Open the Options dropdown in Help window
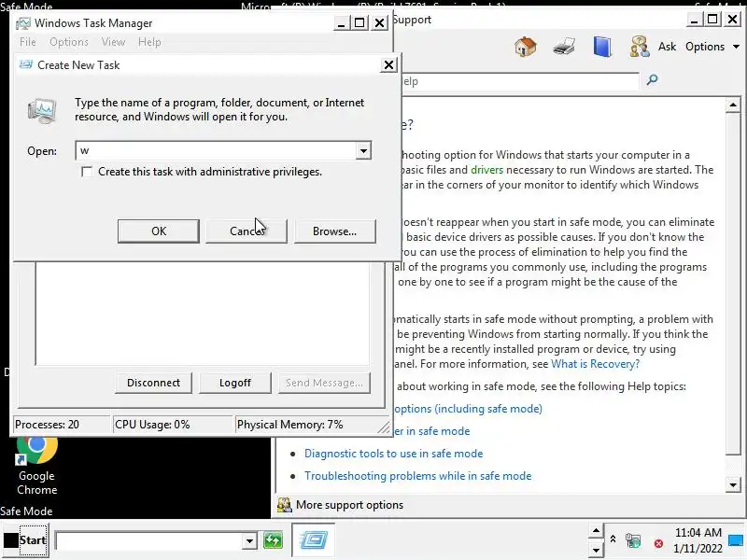The width and height of the screenshot is (747, 560). click(x=712, y=47)
